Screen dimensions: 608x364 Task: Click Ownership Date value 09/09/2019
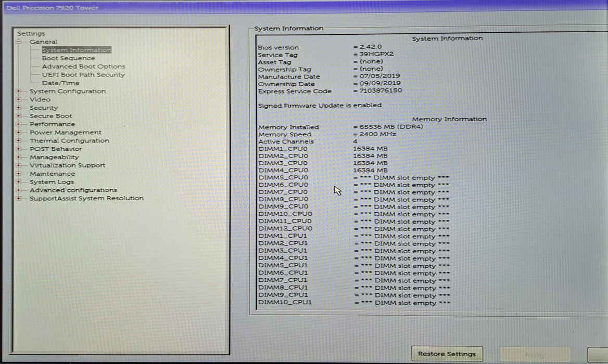click(x=379, y=83)
